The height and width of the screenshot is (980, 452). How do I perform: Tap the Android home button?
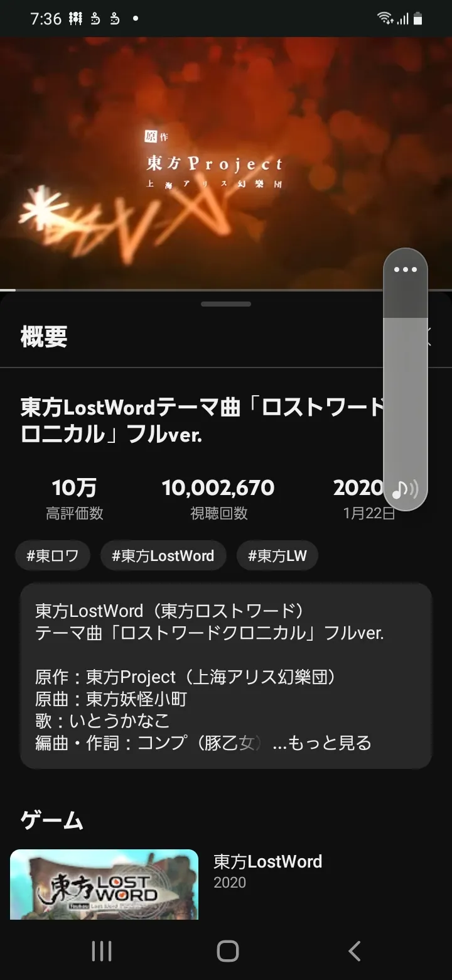[x=227, y=951]
